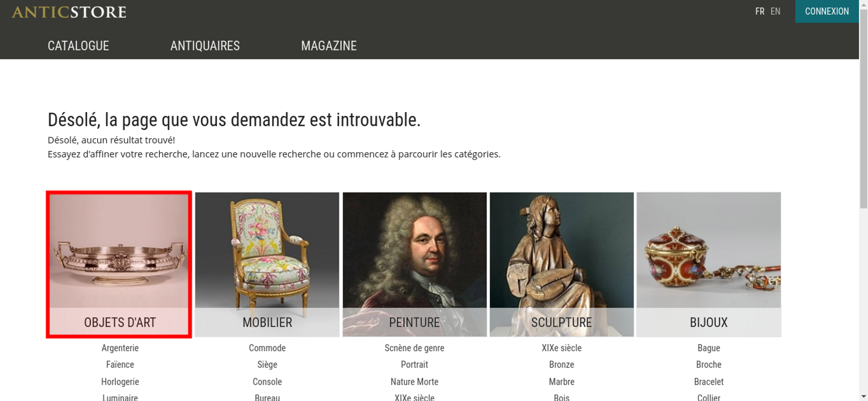The width and height of the screenshot is (868, 401).
Task: Go to the Faïence subcategory
Action: (x=120, y=365)
